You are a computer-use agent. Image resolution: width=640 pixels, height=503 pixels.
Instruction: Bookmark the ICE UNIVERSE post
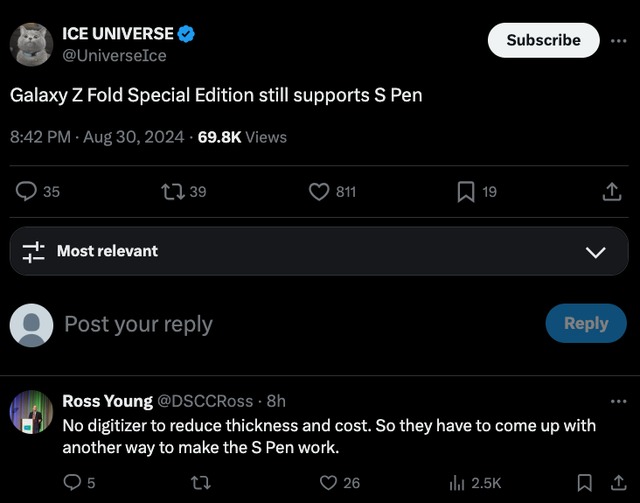pos(466,191)
